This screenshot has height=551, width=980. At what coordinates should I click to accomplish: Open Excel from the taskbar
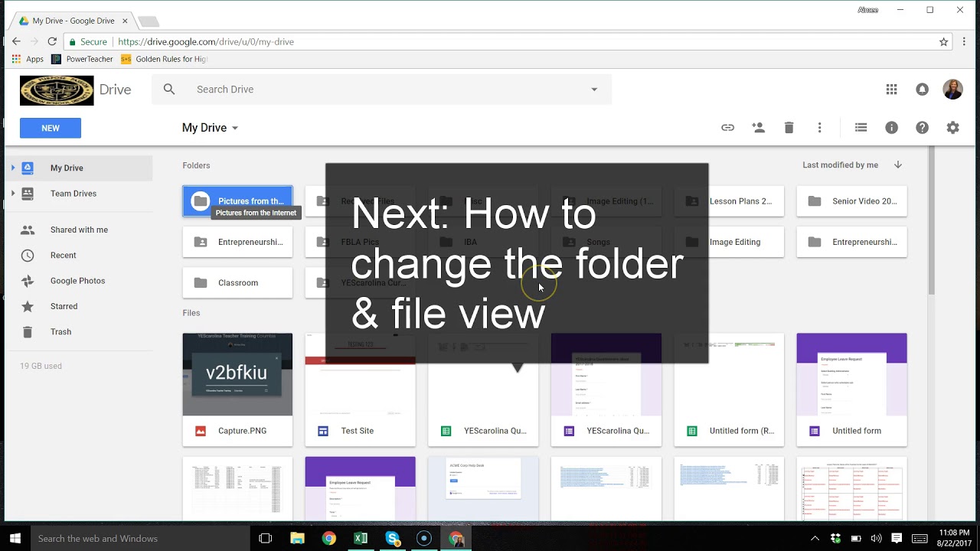tap(361, 538)
